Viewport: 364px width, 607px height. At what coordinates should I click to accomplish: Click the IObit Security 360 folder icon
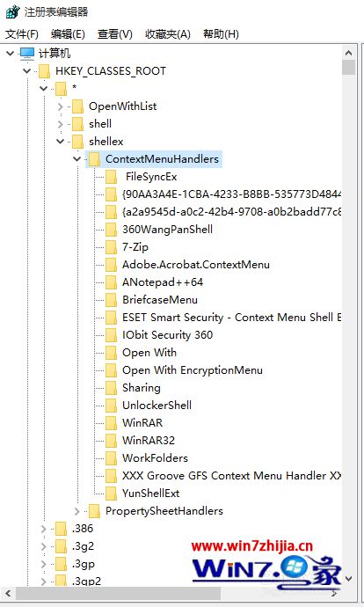pyautogui.click(x=112, y=335)
